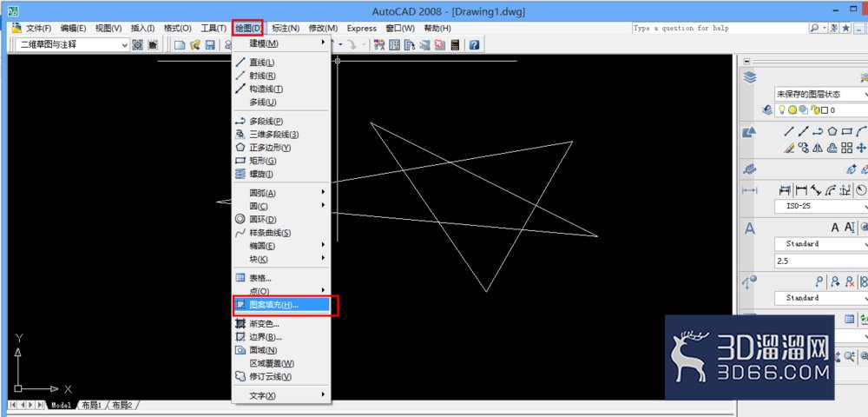Open the 修改(M) menu

click(323, 29)
